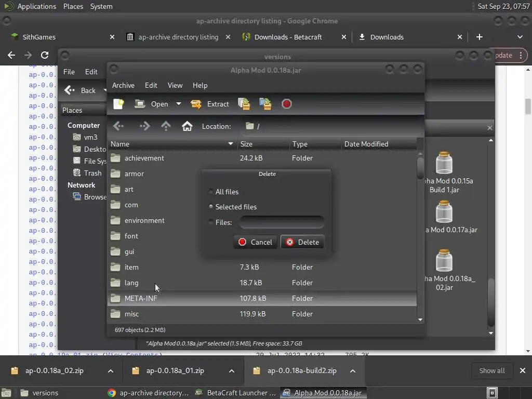Sort by the Name column header
Screen dimensions: 532x399
pos(172,144)
